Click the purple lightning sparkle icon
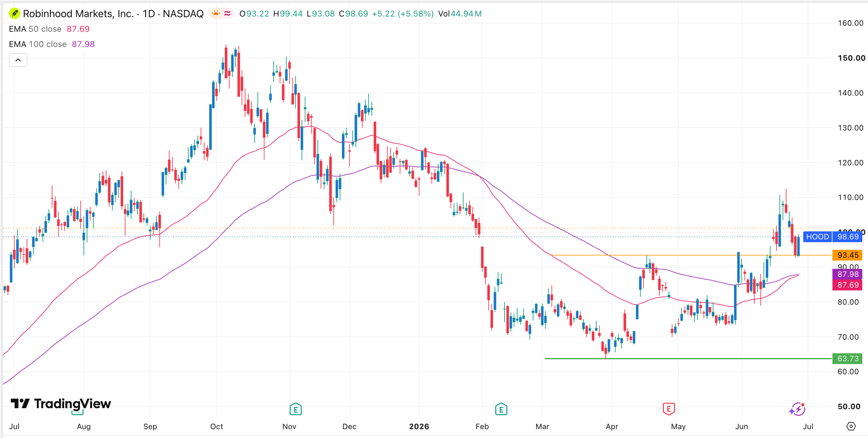The height and width of the screenshot is (438, 868). tap(797, 409)
